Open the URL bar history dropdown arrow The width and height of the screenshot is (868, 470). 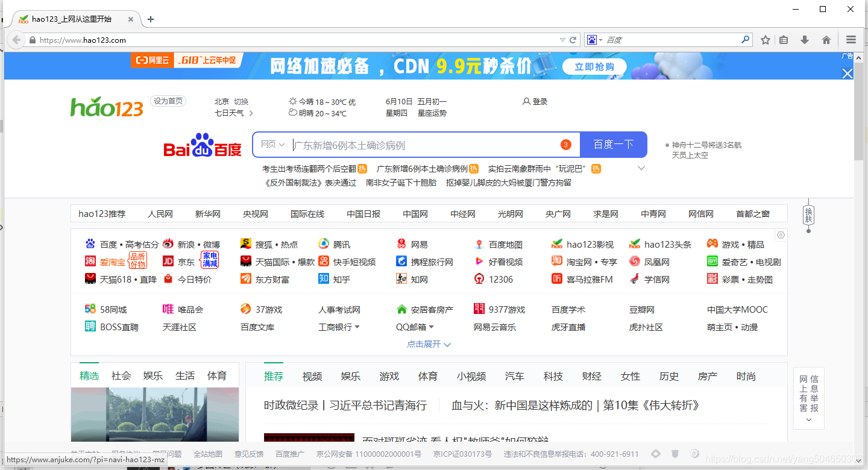(x=562, y=40)
